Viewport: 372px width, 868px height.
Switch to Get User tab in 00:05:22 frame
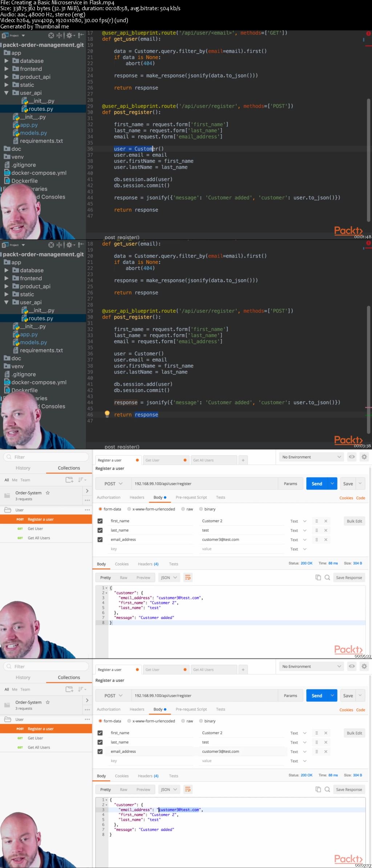166,460
